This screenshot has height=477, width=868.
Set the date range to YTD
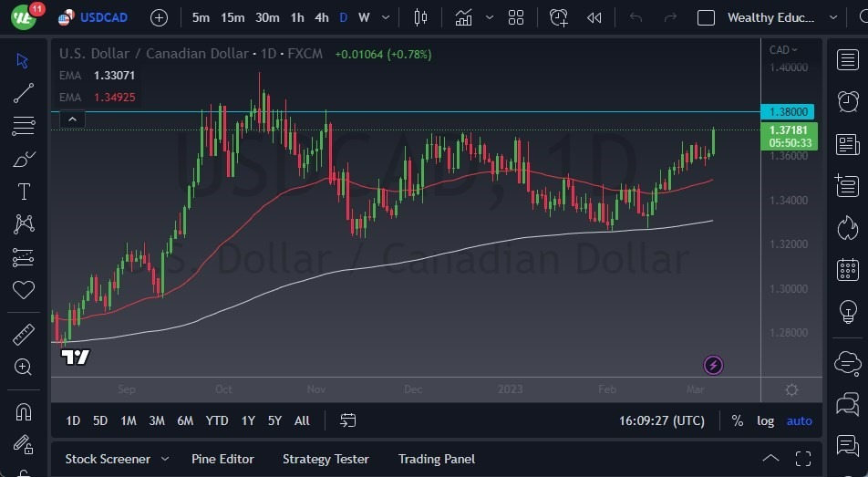217,421
